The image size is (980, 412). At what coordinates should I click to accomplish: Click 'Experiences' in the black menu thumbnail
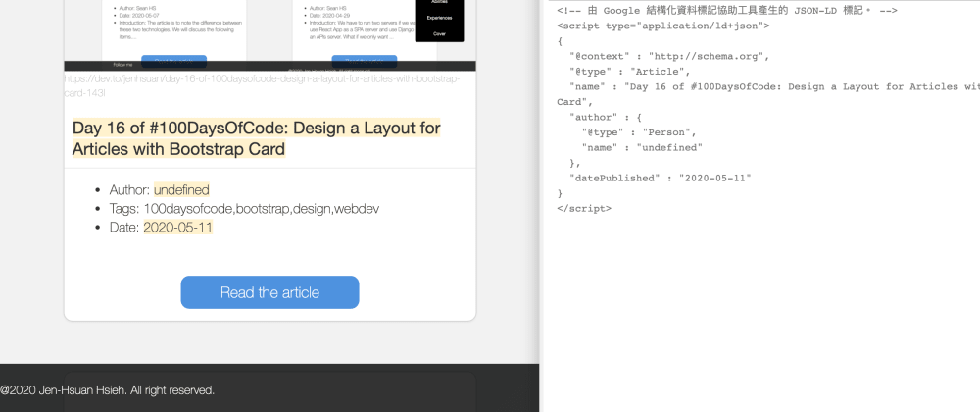pyautogui.click(x=439, y=18)
